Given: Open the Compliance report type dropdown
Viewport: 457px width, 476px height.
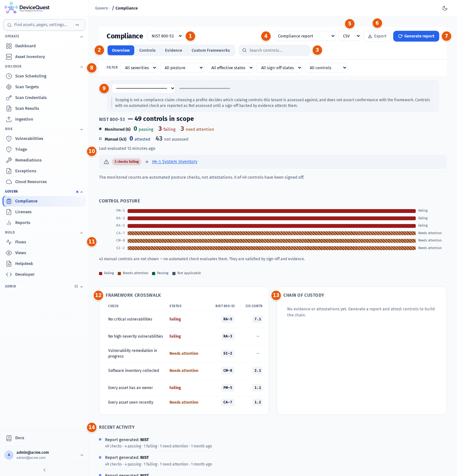Looking at the screenshot, I should click(304, 36).
